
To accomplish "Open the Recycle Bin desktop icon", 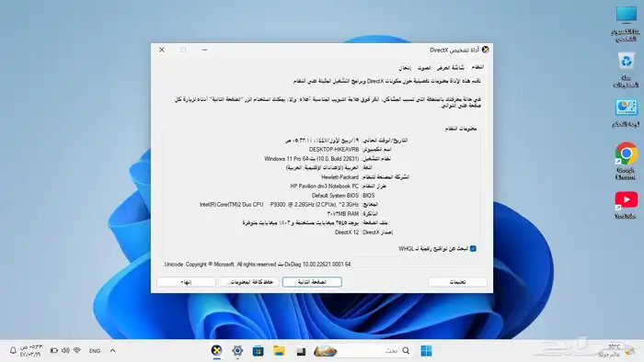I will (x=626, y=70).
